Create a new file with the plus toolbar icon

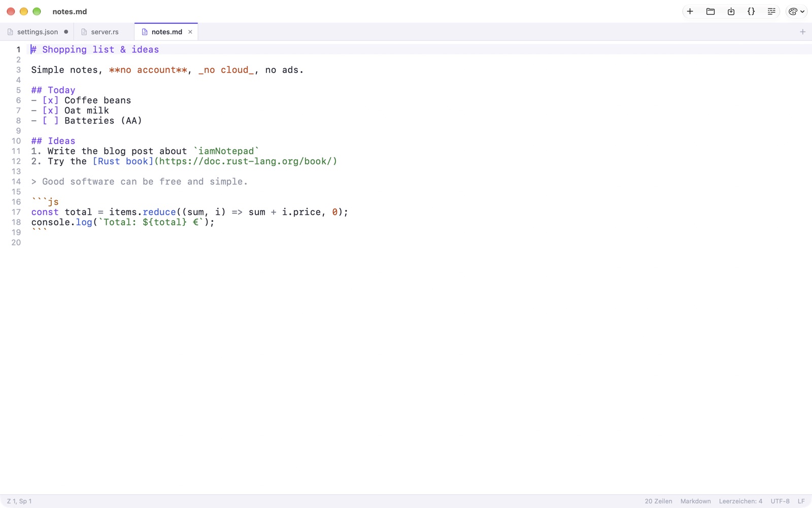click(690, 11)
